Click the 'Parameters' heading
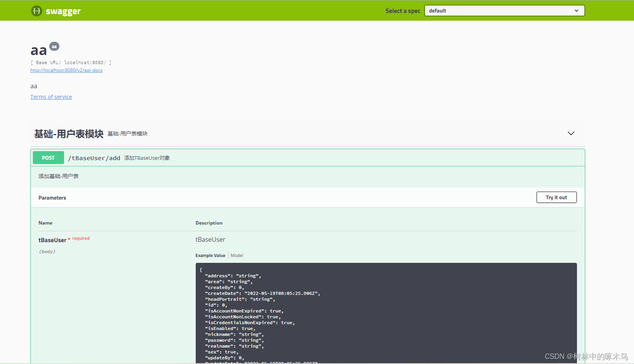Viewport: 634px width, 364px height. click(x=52, y=198)
